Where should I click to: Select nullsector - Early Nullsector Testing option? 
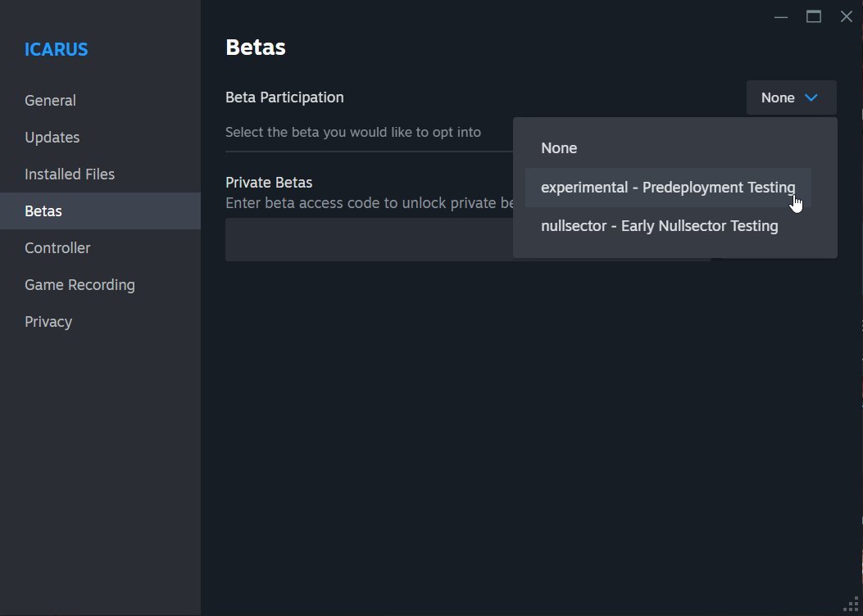coord(668,226)
